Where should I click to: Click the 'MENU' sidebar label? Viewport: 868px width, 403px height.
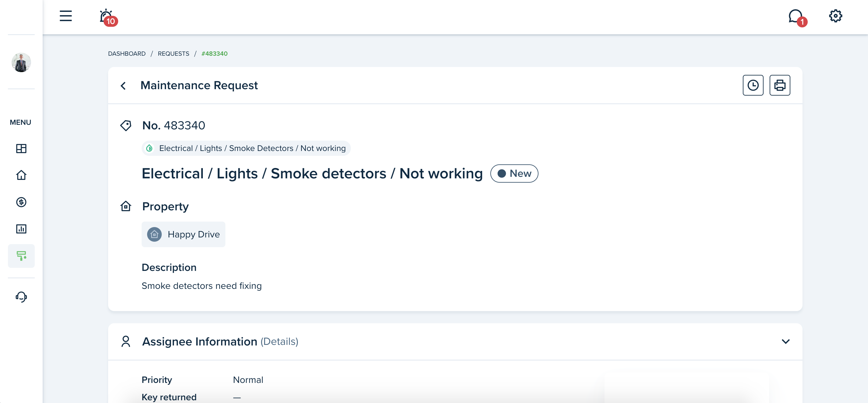(20, 122)
